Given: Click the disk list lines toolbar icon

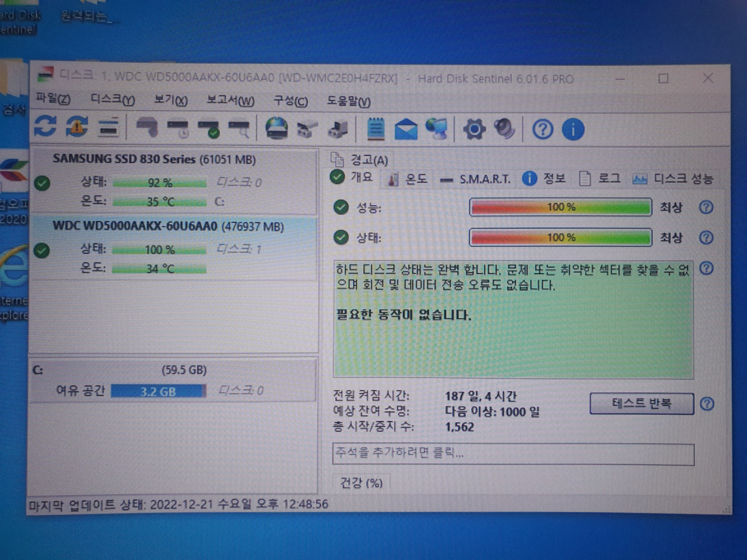Looking at the screenshot, I should (109, 128).
